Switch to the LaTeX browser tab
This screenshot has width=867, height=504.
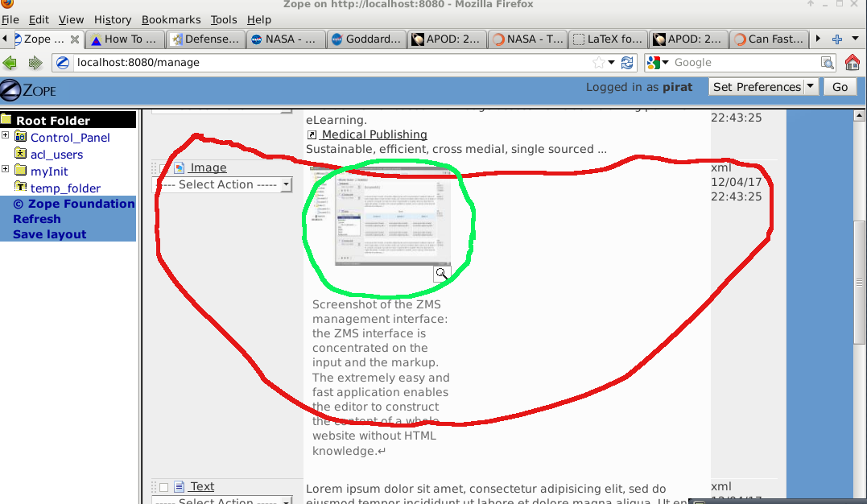click(608, 38)
